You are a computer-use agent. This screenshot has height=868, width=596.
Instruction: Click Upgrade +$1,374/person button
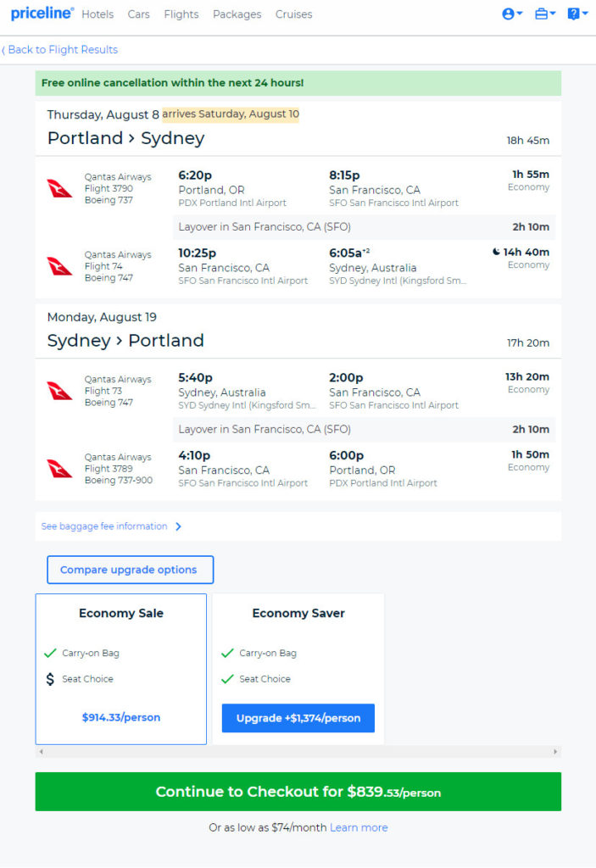point(298,718)
